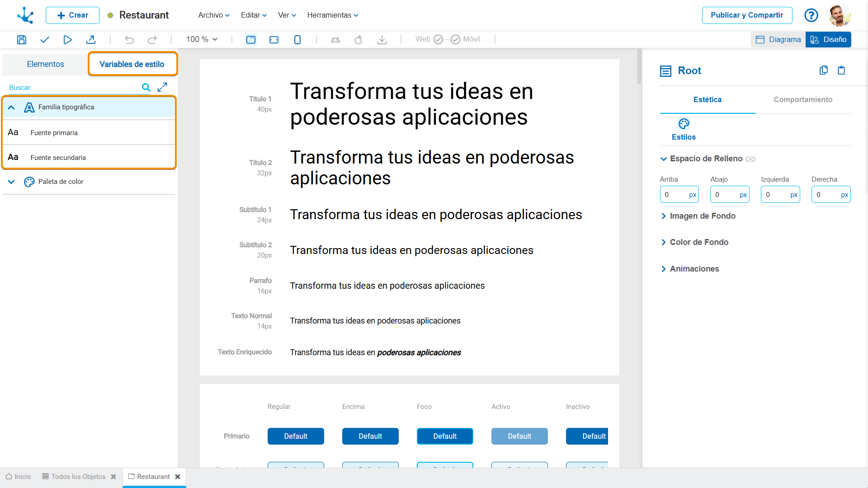Click the undo arrow icon
Viewport: 868px width, 488px height.
(x=129, y=40)
